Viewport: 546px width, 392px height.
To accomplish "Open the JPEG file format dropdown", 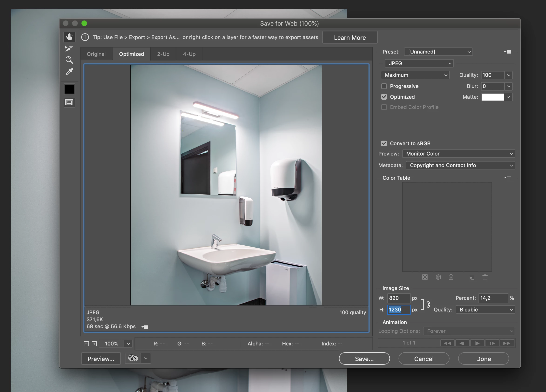I will coord(419,63).
